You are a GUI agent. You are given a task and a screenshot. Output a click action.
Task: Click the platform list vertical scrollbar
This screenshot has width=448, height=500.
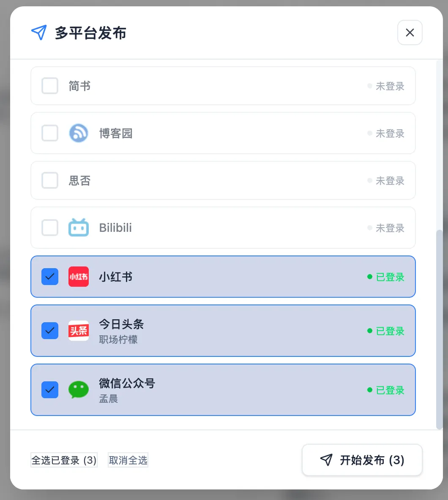pos(440,329)
